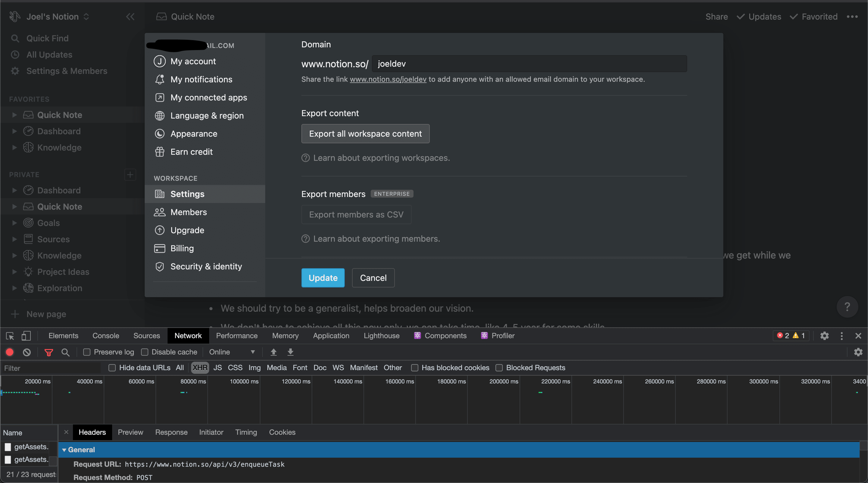
Task: Open Notion help with the question mark button
Action: (848, 307)
